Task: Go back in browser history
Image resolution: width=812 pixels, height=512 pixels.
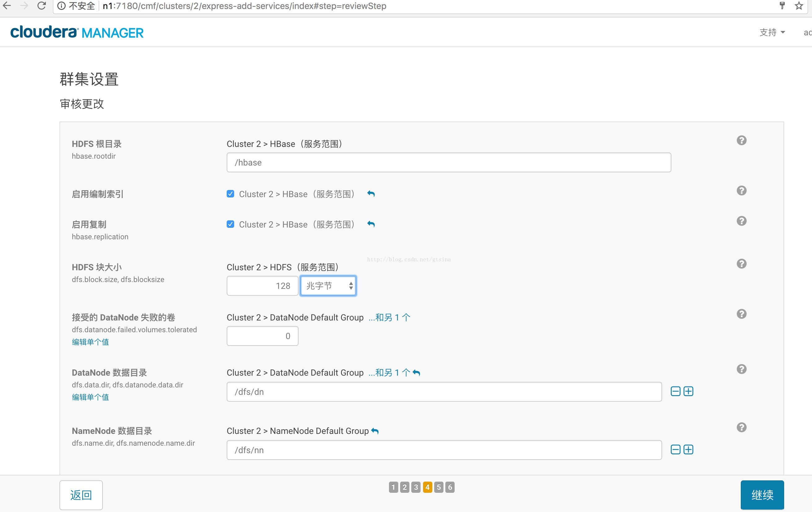Action: [7, 6]
